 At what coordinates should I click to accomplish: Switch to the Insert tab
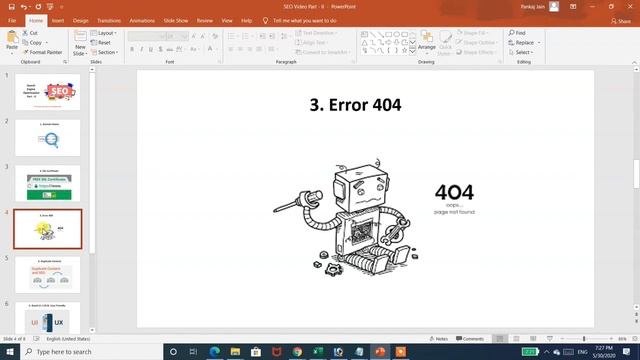tap(58, 20)
